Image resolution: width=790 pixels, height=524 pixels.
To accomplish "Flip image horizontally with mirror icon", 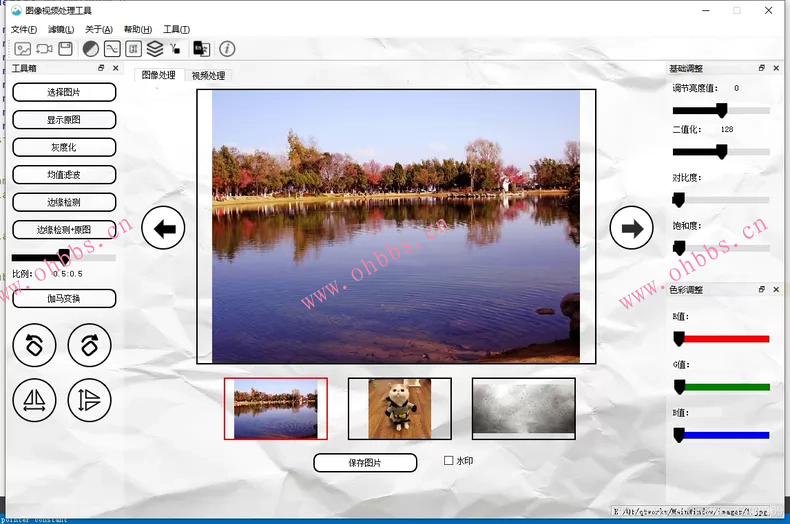I will click(34, 400).
